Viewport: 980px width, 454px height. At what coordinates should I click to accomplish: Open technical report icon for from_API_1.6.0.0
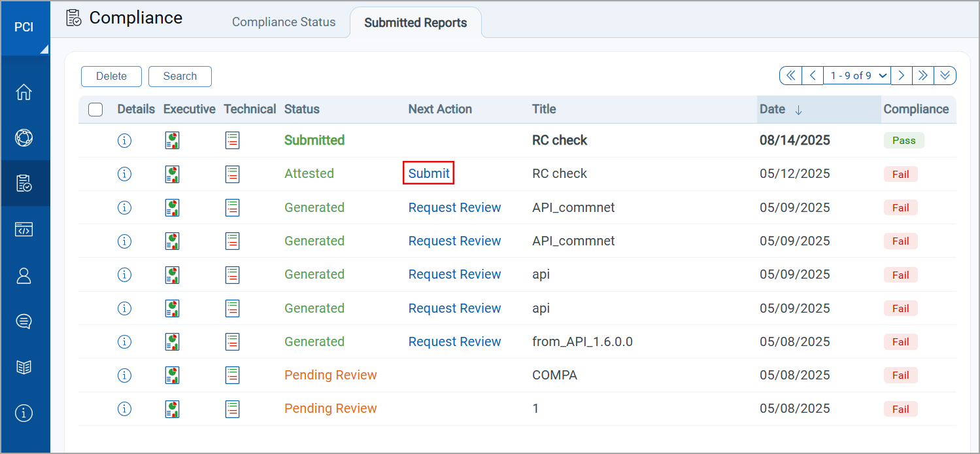coord(232,341)
